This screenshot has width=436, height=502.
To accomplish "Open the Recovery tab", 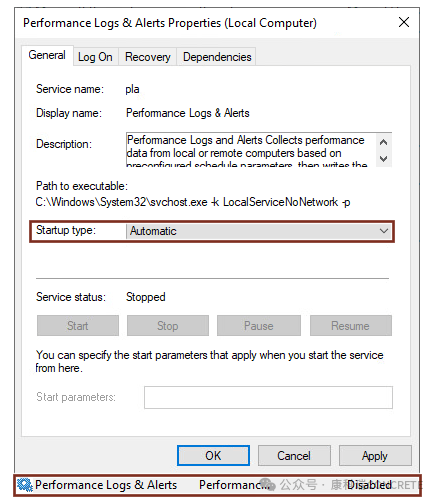I will (x=147, y=57).
